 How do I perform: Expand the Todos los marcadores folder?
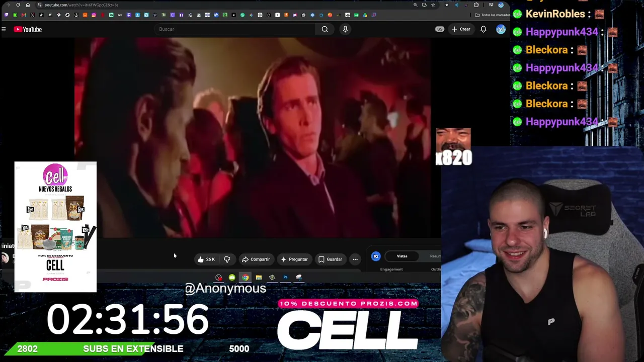click(493, 15)
